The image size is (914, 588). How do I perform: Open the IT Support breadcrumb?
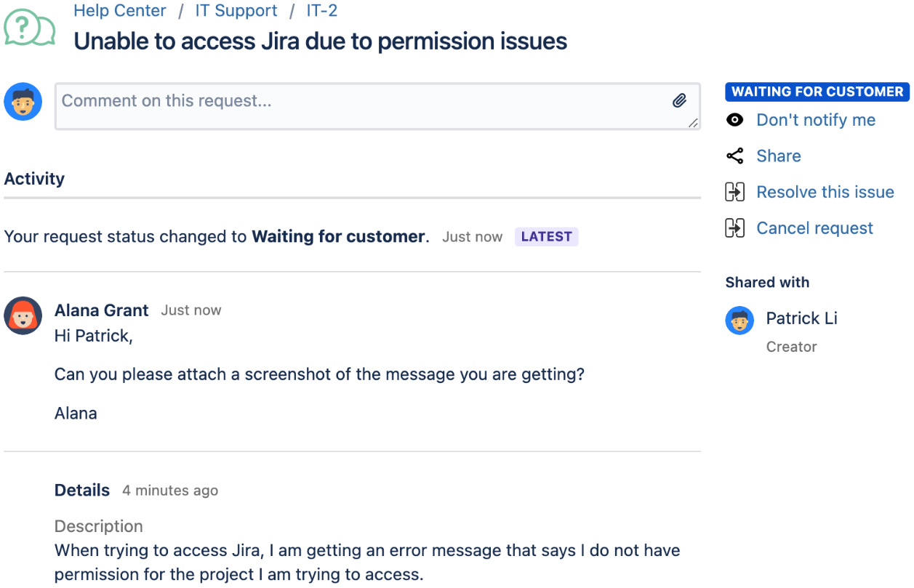click(236, 10)
